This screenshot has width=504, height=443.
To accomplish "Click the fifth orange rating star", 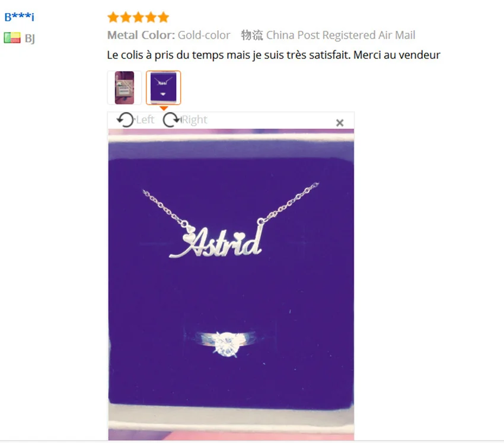I will 163,17.
